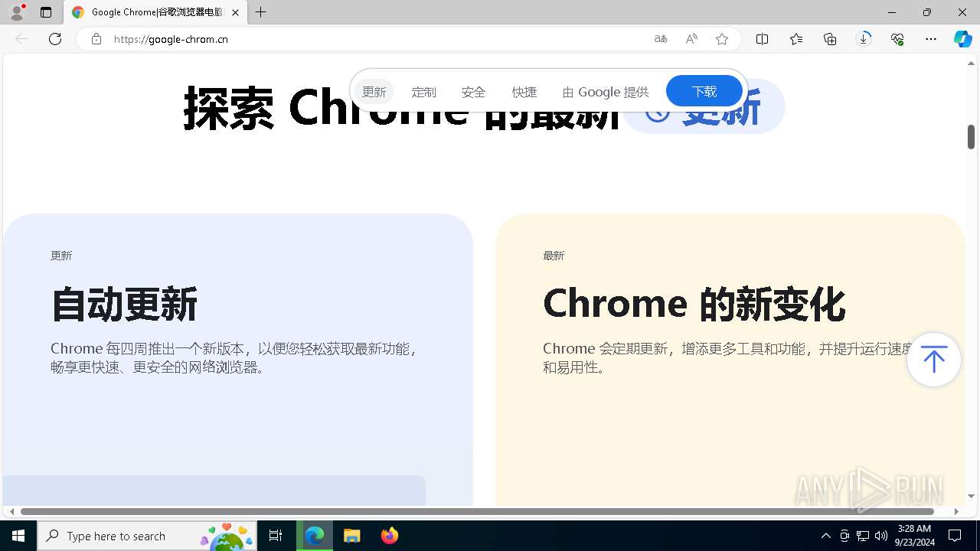The height and width of the screenshot is (551, 980).
Task: Select the 由 Google 提供 tab
Action: (606, 92)
